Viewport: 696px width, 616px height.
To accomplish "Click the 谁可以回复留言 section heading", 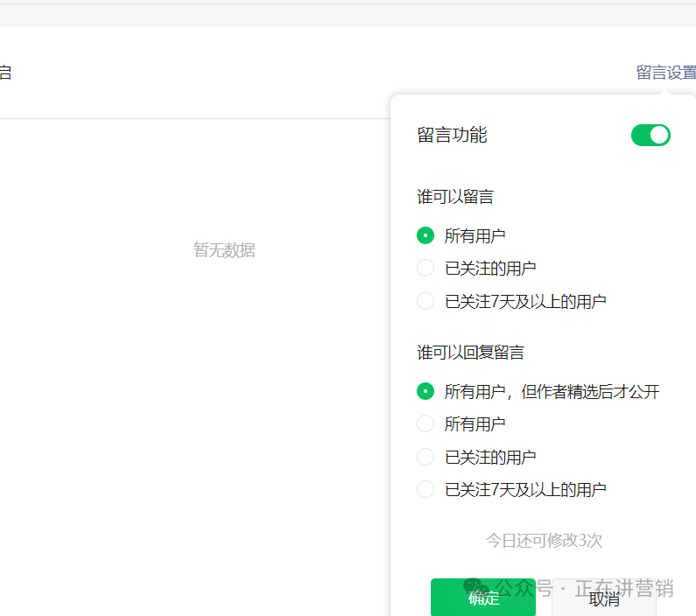I will [470, 353].
